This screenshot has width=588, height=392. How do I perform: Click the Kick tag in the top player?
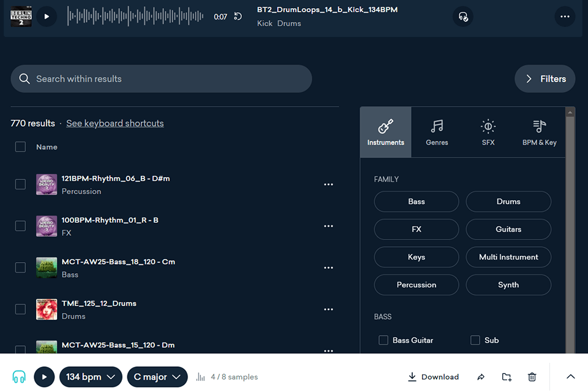click(x=265, y=23)
